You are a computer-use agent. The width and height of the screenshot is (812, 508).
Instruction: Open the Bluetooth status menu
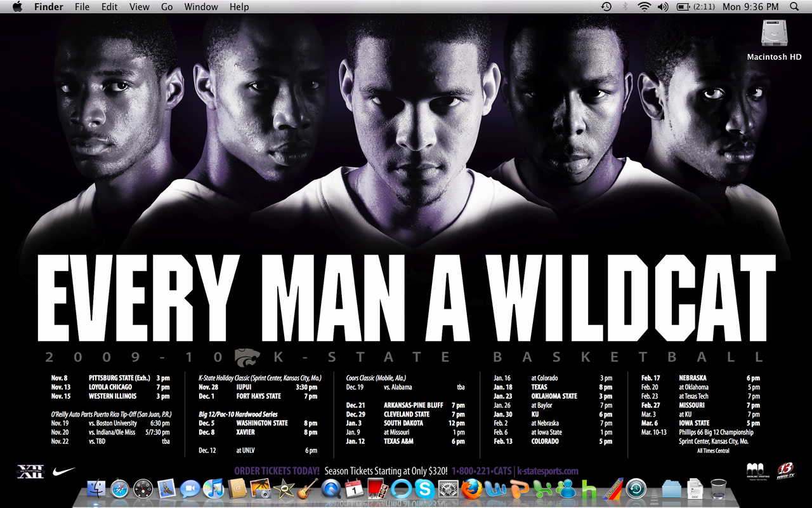pyautogui.click(x=625, y=7)
